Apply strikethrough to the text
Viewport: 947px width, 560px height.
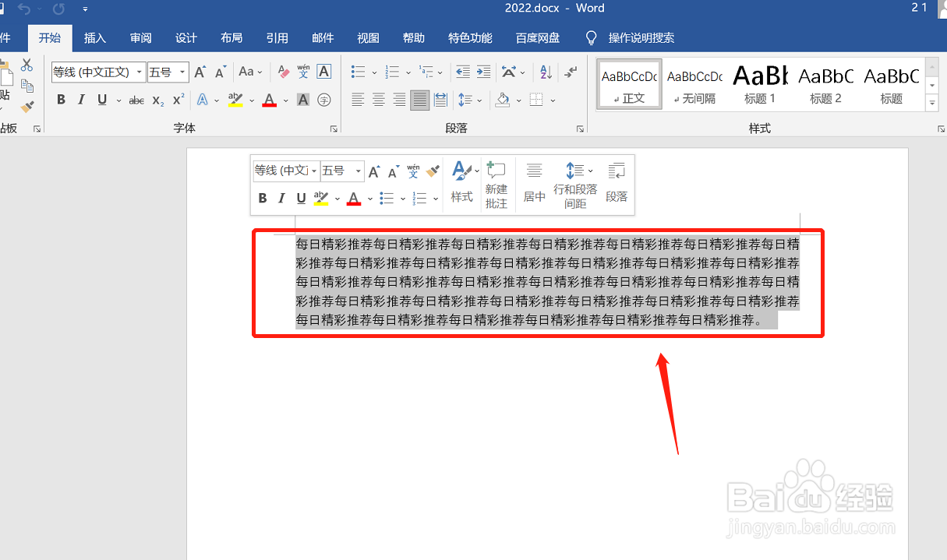(x=137, y=100)
